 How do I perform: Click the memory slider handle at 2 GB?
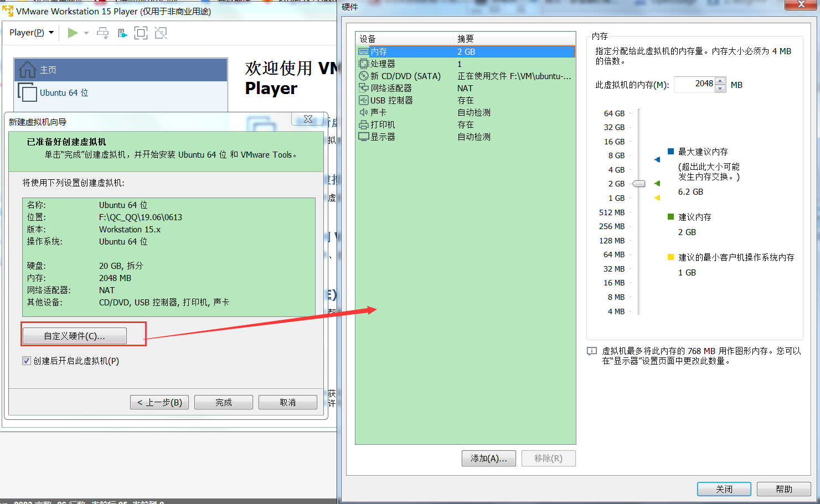[x=639, y=184]
